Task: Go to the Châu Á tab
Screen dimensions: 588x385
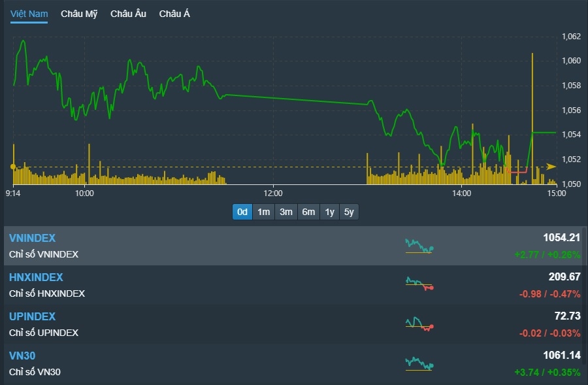Action: [x=174, y=14]
